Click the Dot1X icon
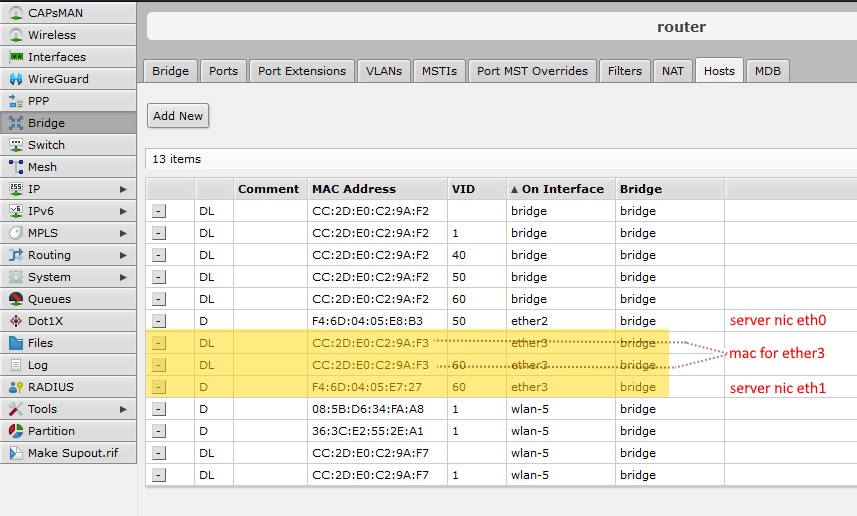 tap(16, 320)
